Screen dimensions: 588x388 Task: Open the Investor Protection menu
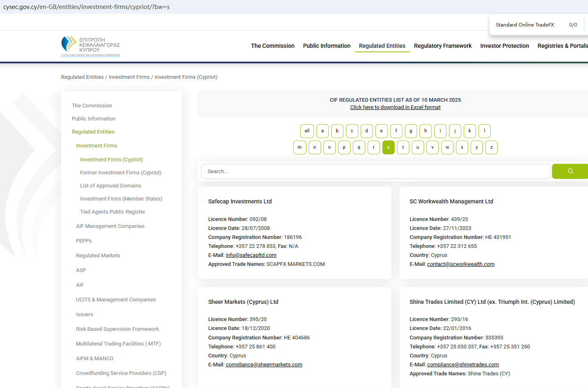pyautogui.click(x=504, y=46)
